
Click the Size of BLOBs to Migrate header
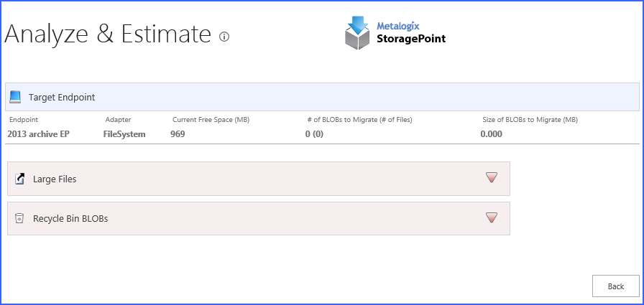[530, 119]
